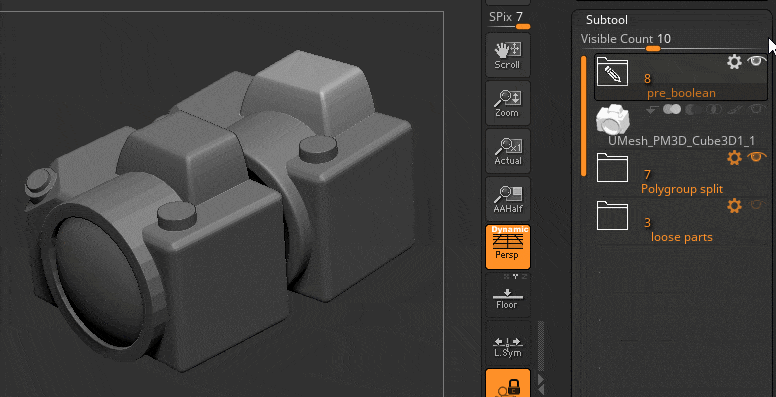Toggle polypaint brush icon on the UMesh subtool
This screenshot has height=397, width=776.
pos(735,109)
